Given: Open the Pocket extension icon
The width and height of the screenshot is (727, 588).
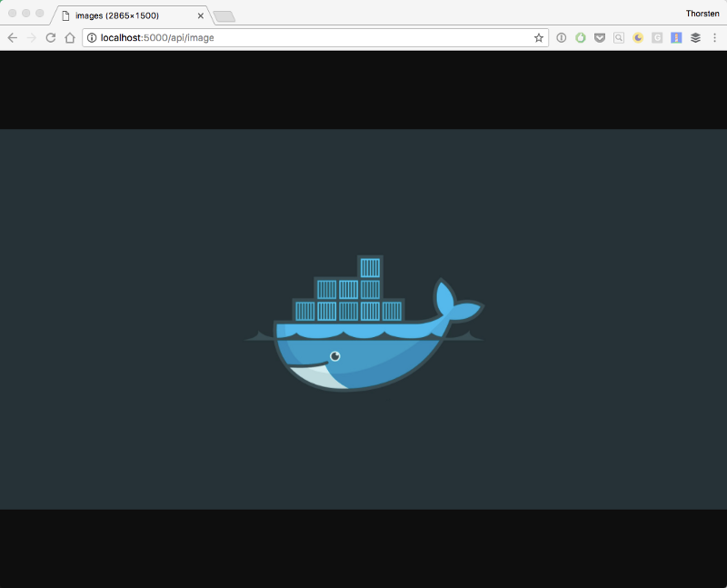Looking at the screenshot, I should pyautogui.click(x=599, y=37).
